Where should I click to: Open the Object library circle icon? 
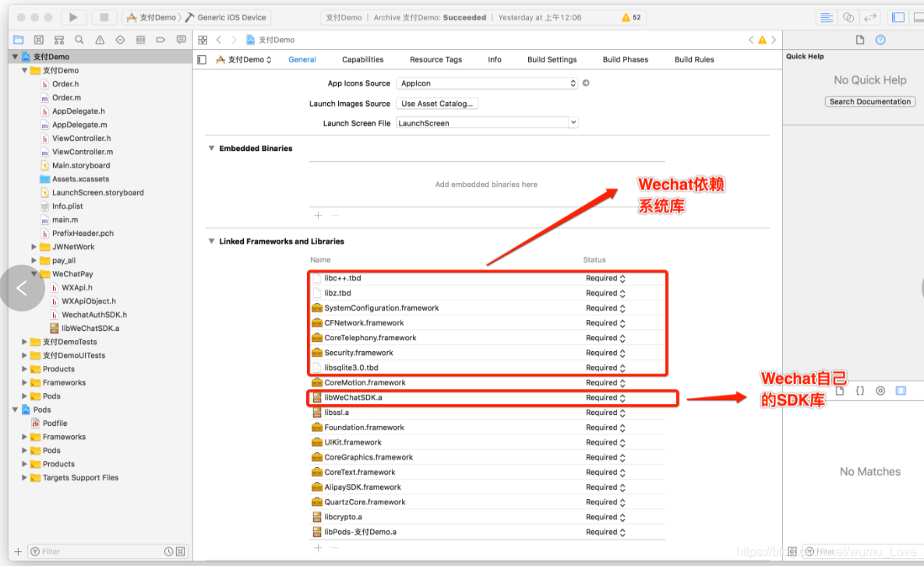[880, 391]
